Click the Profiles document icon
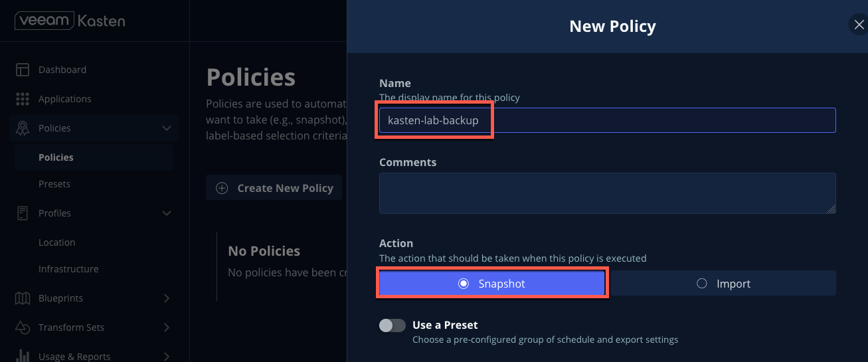 pos(23,213)
